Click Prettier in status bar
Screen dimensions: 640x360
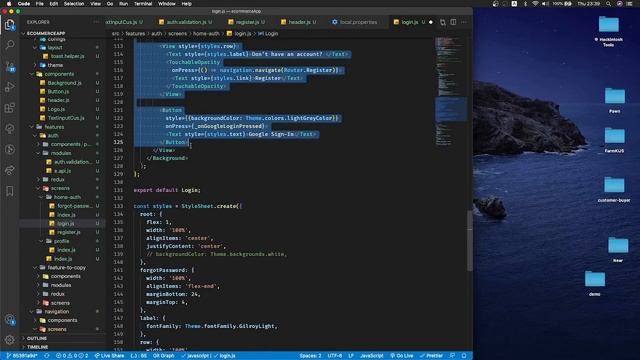tap(431, 356)
